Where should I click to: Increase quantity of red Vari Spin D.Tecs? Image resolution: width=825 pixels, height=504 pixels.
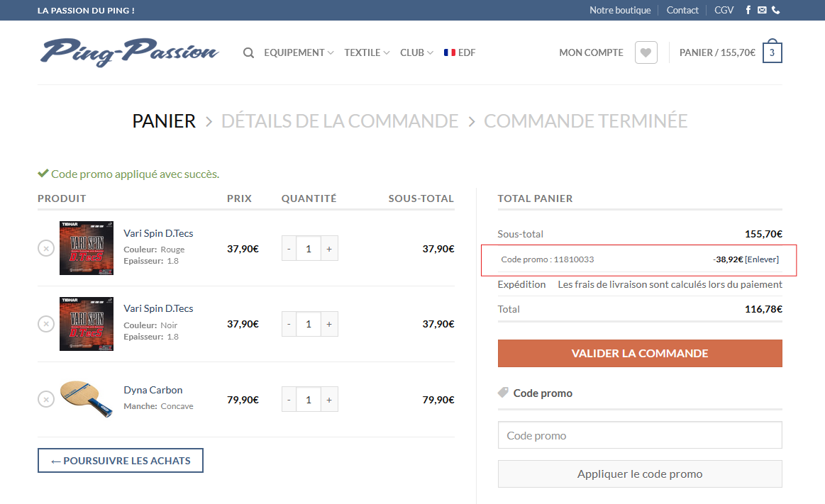click(x=329, y=249)
